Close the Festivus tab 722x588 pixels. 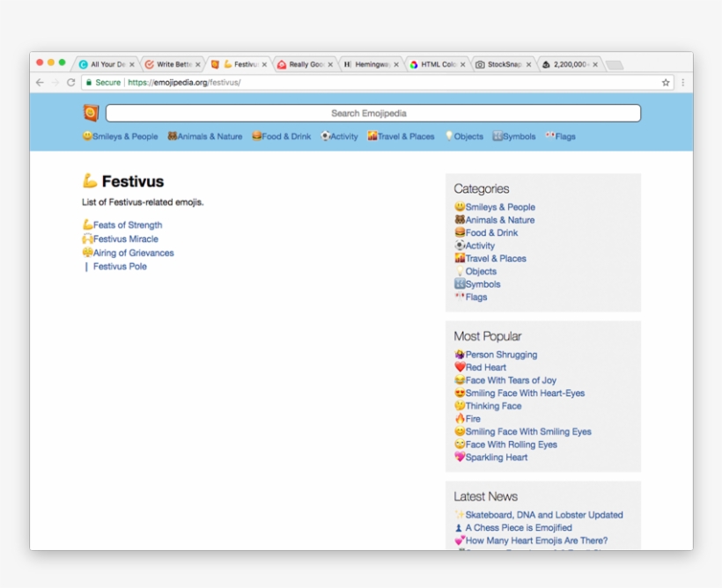264,64
